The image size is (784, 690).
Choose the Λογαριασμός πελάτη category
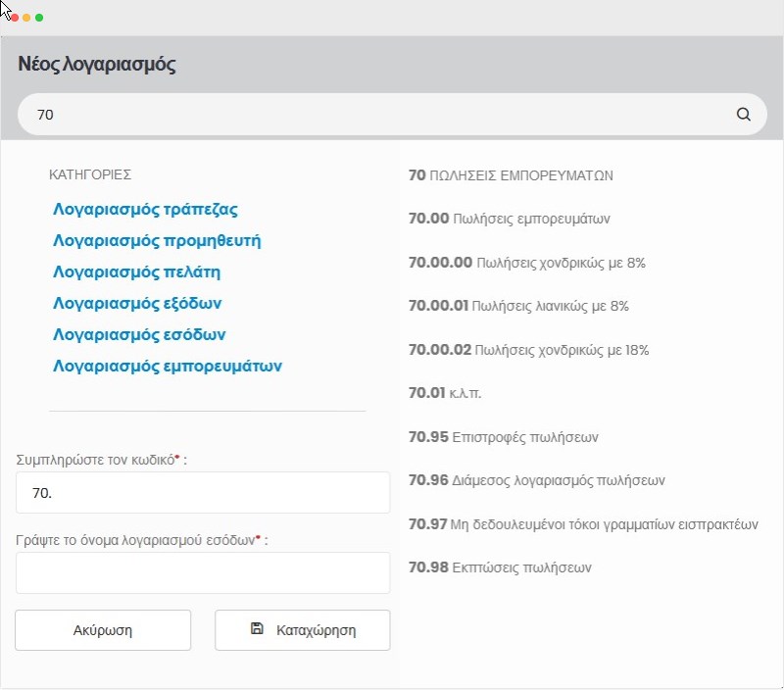coord(143,271)
